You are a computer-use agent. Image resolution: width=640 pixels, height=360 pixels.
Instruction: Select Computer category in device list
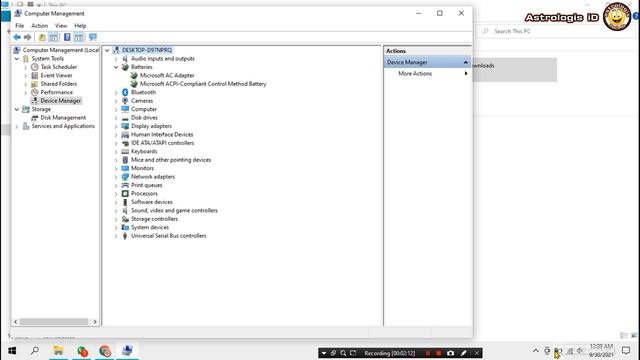coord(144,109)
